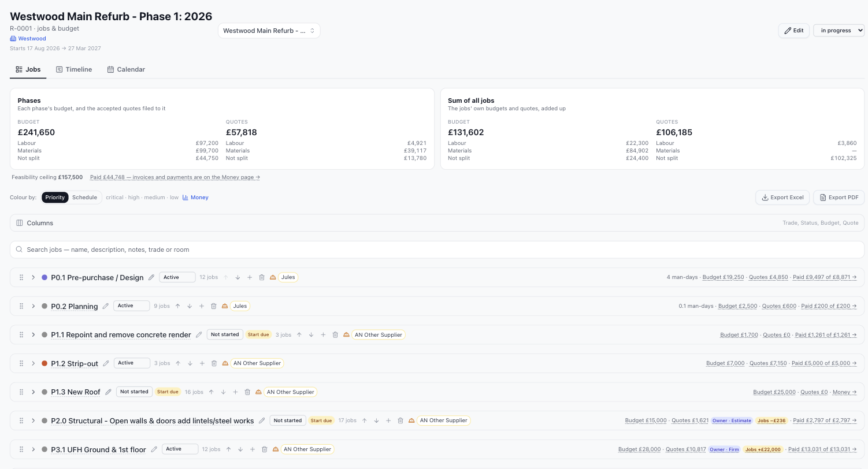This screenshot has height=469, width=868.
Task: Expand P1.1 Repoint and remove concrete render
Action: (x=34, y=334)
